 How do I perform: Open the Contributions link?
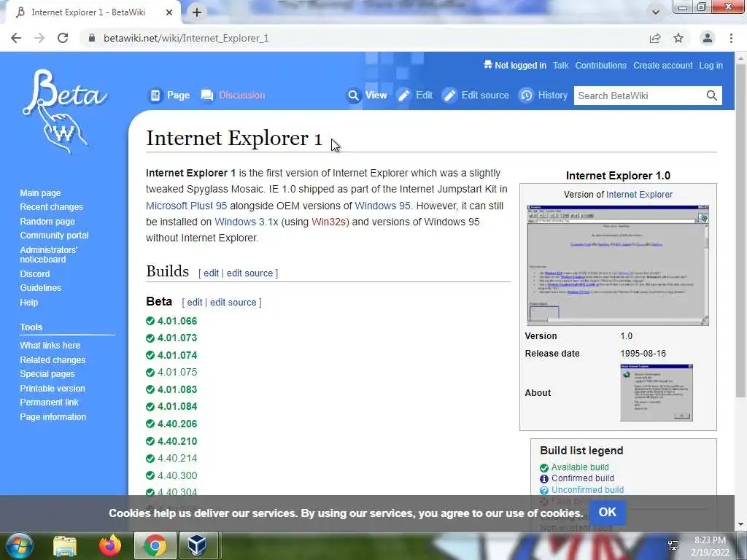click(601, 66)
